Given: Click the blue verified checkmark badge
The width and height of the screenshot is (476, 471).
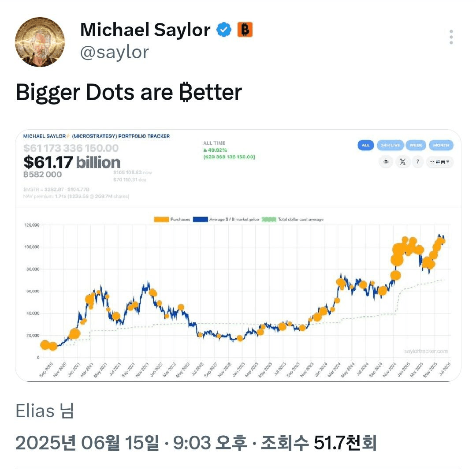Looking at the screenshot, I should pos(224,30).
